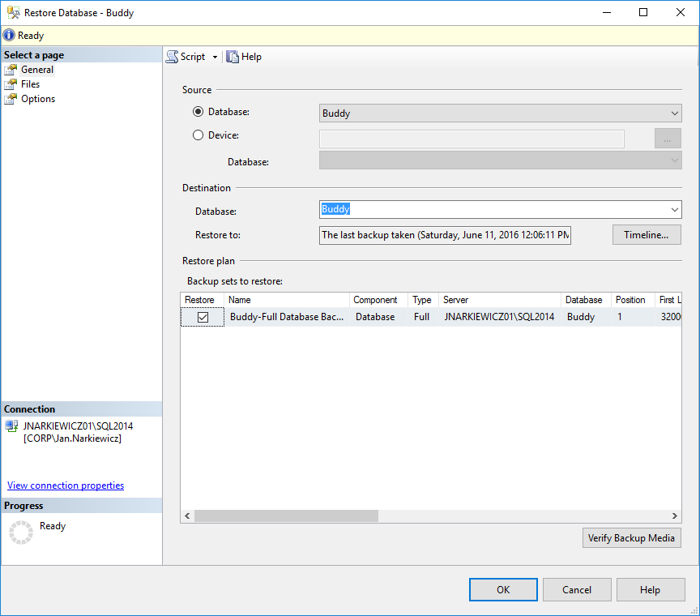Open the Script dropdown arrow
700x616 pixels.
pyautogui.click(x=216, y=56)
